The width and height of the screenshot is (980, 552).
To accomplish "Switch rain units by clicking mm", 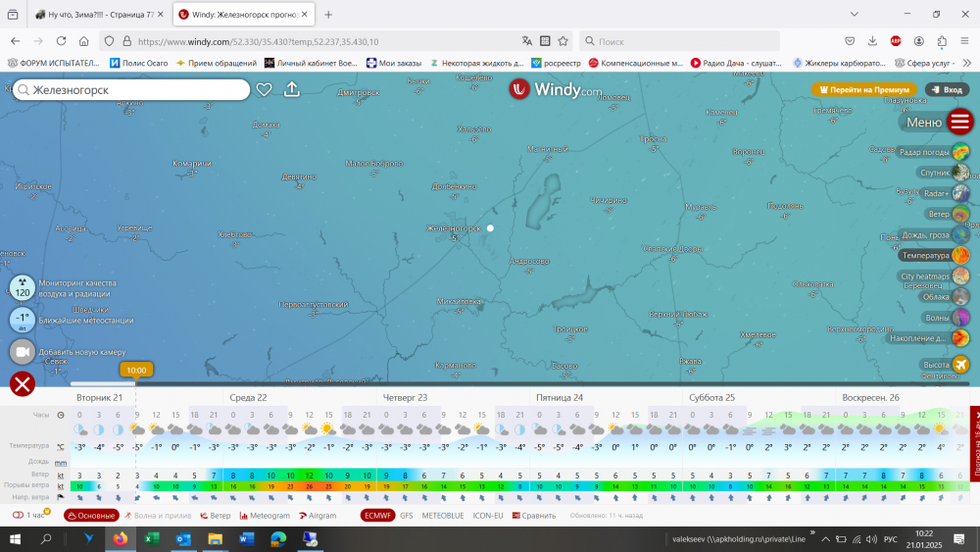I will tap(61, 462).
